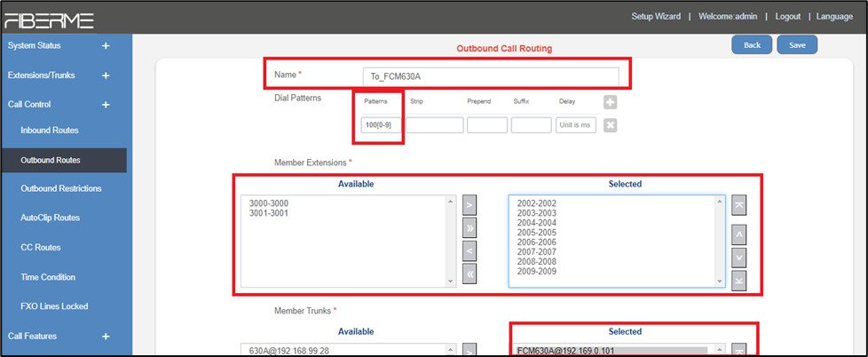Viewport: 868px width, 357px height.
Task: Select 3001-3001 in Available extensions
Action: (269, 213)
